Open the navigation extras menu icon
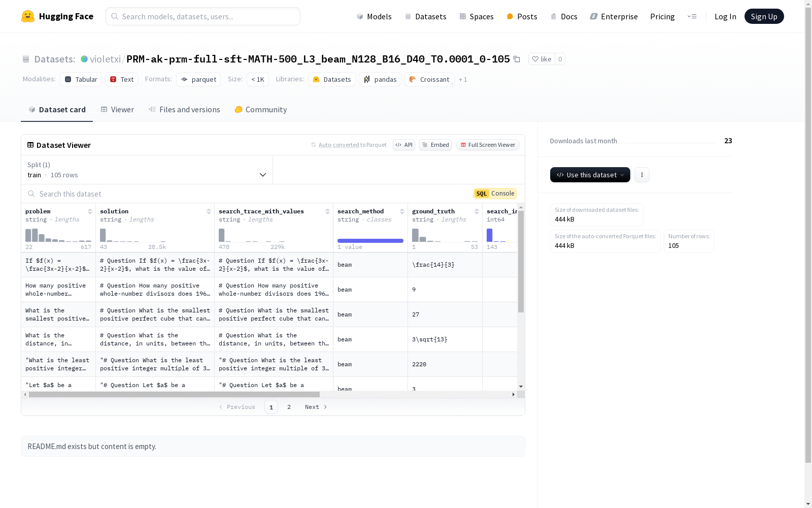The height and width of the screenshot is (508, 812). click(x=692, y=16)
